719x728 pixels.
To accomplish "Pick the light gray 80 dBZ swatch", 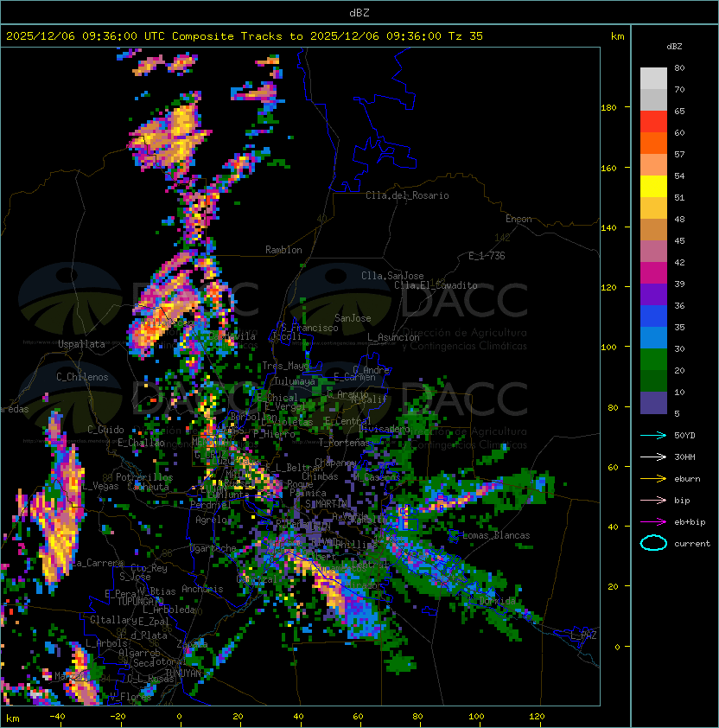I will [653, 78].
